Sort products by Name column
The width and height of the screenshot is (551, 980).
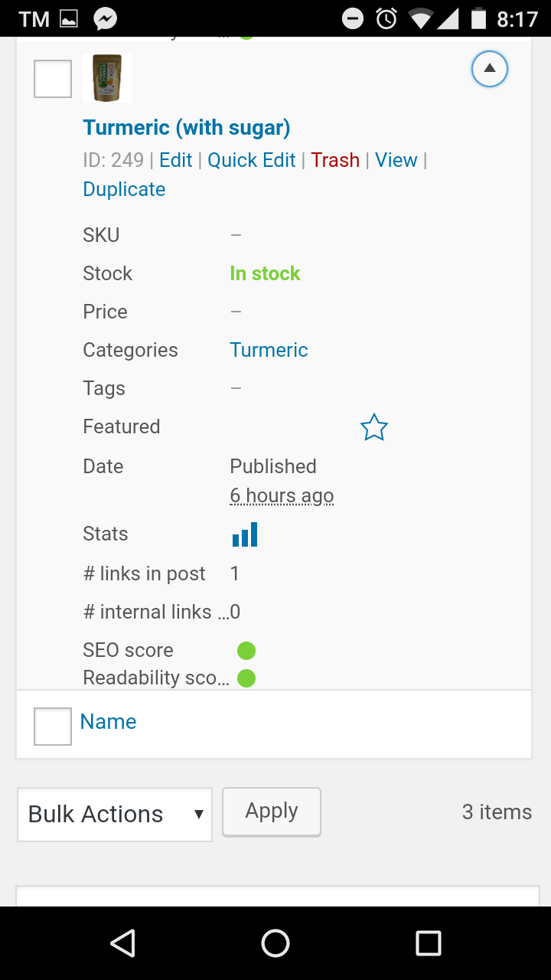click(x=108, y=722)
